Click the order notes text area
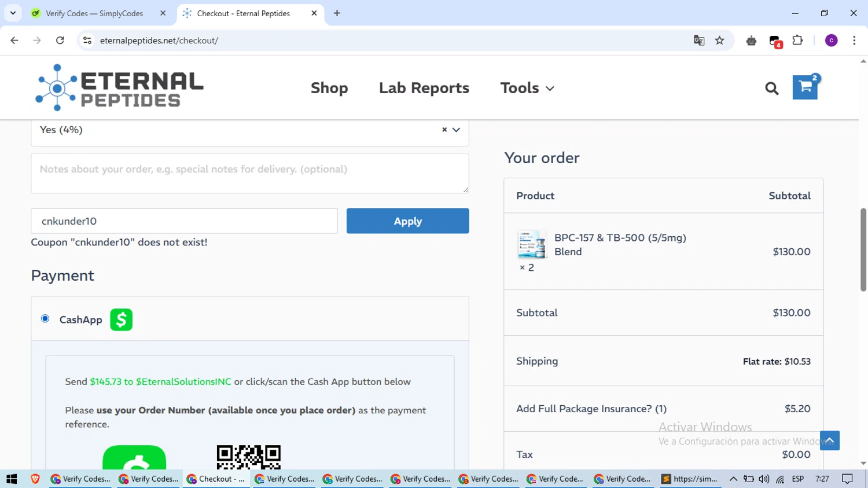Screen dimensions: 868x488 [x=250, y=173]
